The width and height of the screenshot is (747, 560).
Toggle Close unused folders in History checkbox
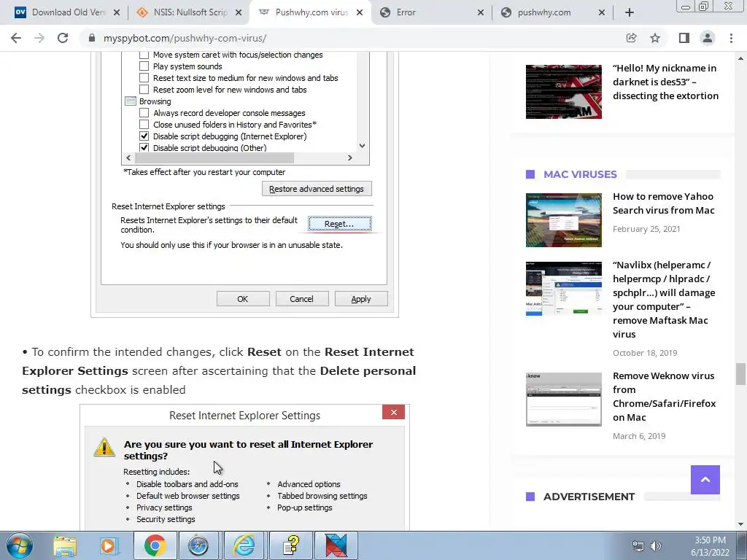[144, 124]
